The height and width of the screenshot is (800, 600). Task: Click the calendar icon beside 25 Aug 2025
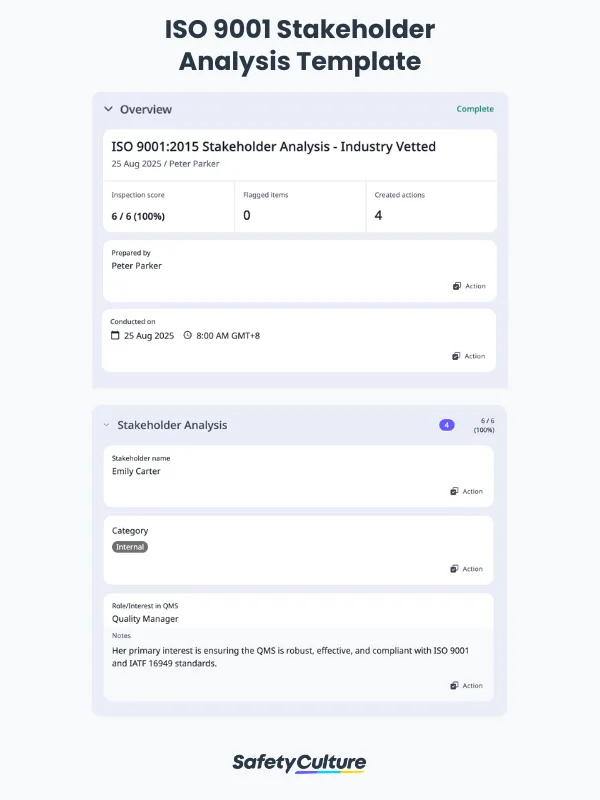tap(117, 336)
